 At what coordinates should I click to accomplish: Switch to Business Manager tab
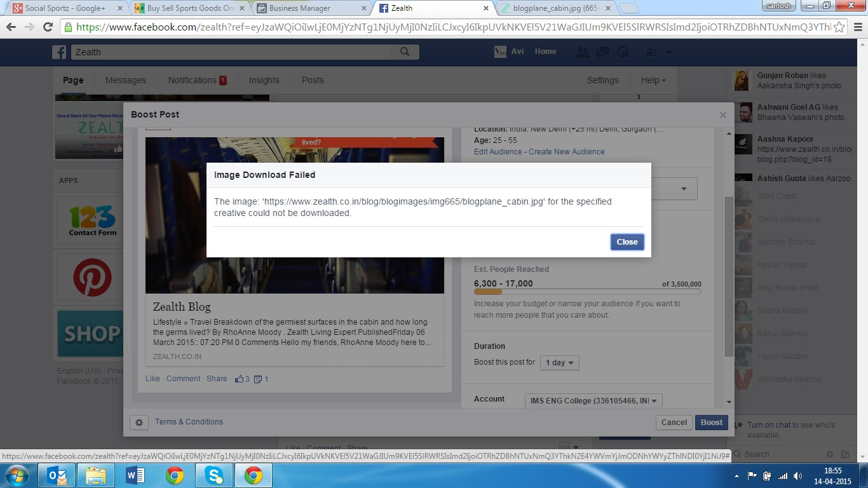[311, 8]
